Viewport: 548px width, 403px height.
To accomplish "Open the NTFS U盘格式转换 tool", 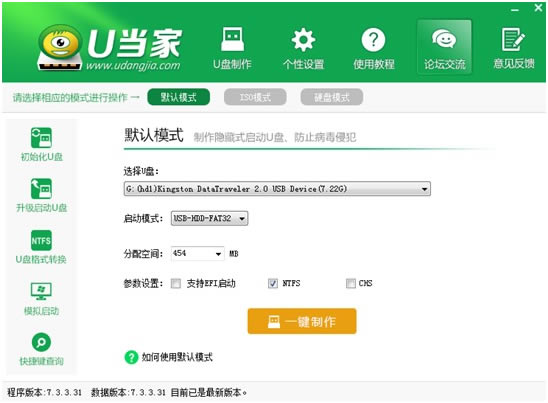I will (x=41, y=247).
